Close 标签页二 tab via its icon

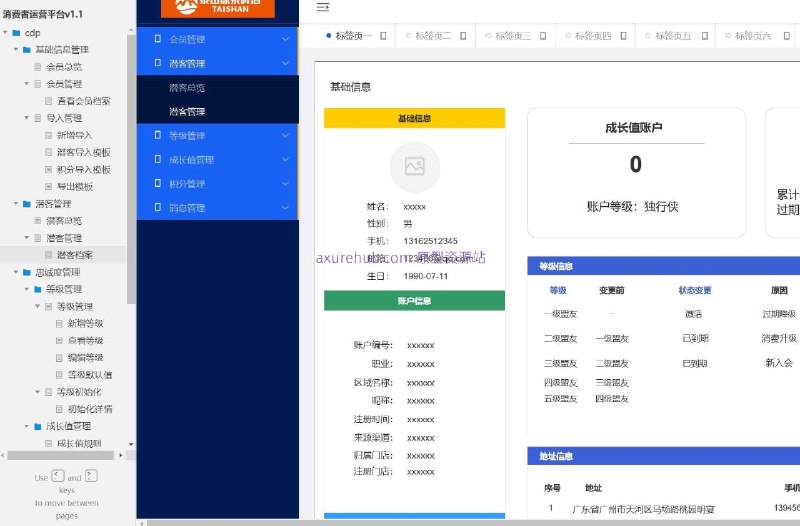point(463,36)
